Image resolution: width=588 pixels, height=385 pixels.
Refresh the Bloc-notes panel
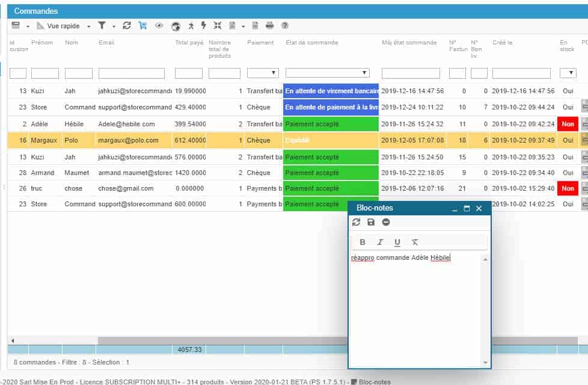click(x=357, y=222)
